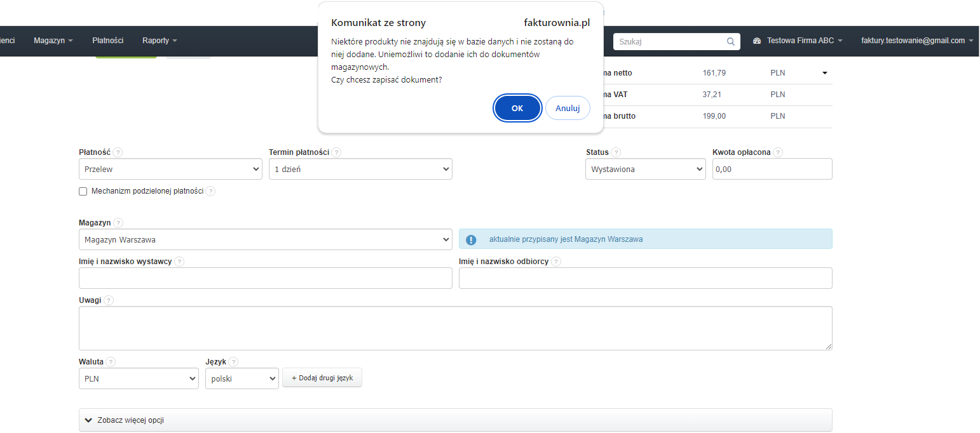
Task: Click the black arrow beside netto PLN
Action: [x=825, y=73]
